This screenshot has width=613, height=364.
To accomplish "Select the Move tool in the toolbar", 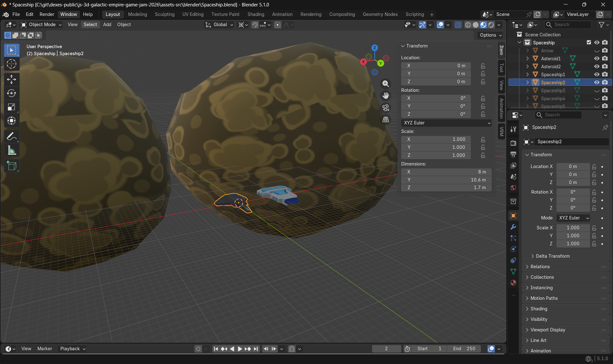I will click(11, 79).
